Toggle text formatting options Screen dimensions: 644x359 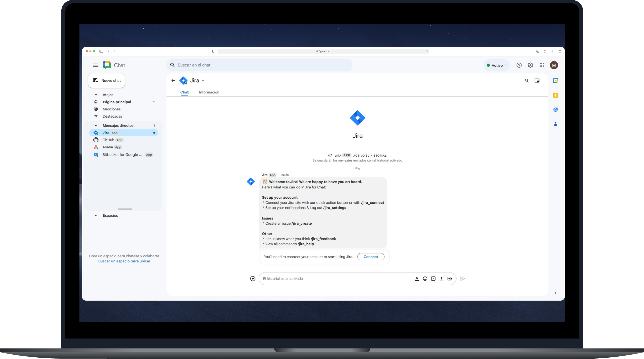click(417, 279)
